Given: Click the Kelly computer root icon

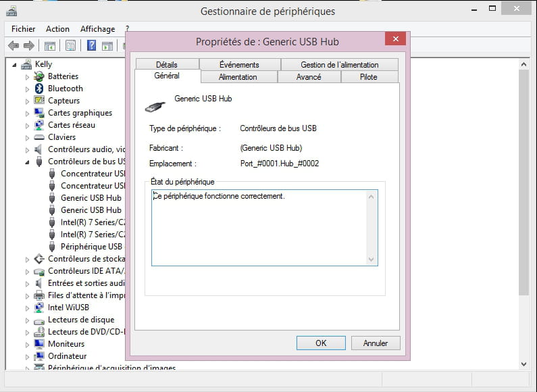Looking at the screenshot, I should (26, 64).
